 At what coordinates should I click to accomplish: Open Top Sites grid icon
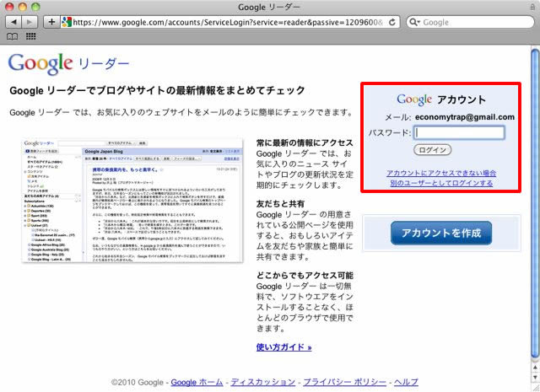[x=31, y=36]
